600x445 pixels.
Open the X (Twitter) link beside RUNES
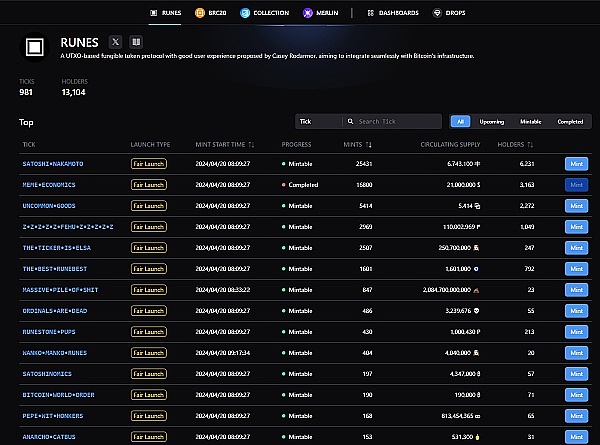point(115,43)
